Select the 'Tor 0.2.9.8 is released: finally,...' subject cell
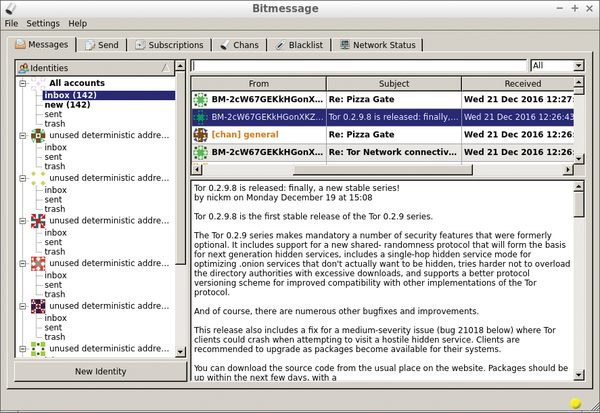 coord(394,117)
